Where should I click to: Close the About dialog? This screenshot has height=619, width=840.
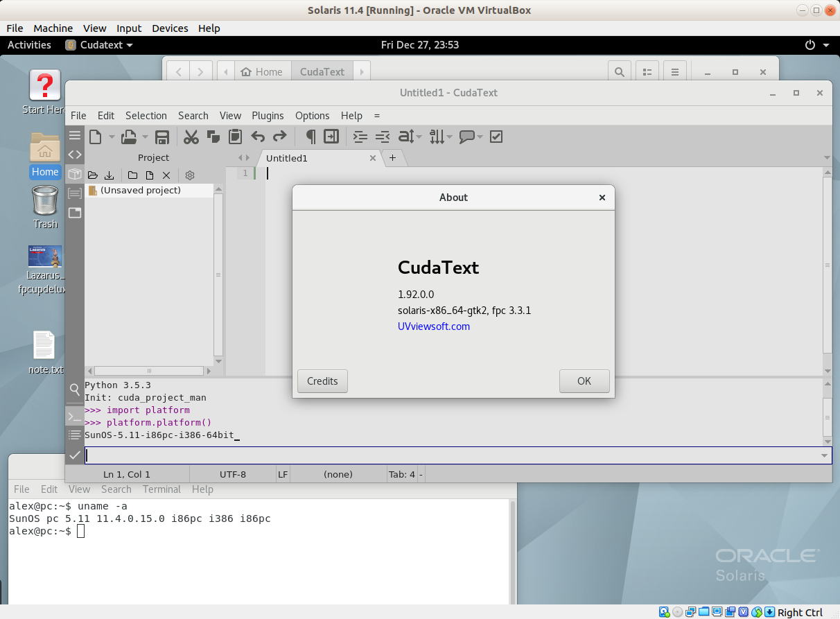602,198
